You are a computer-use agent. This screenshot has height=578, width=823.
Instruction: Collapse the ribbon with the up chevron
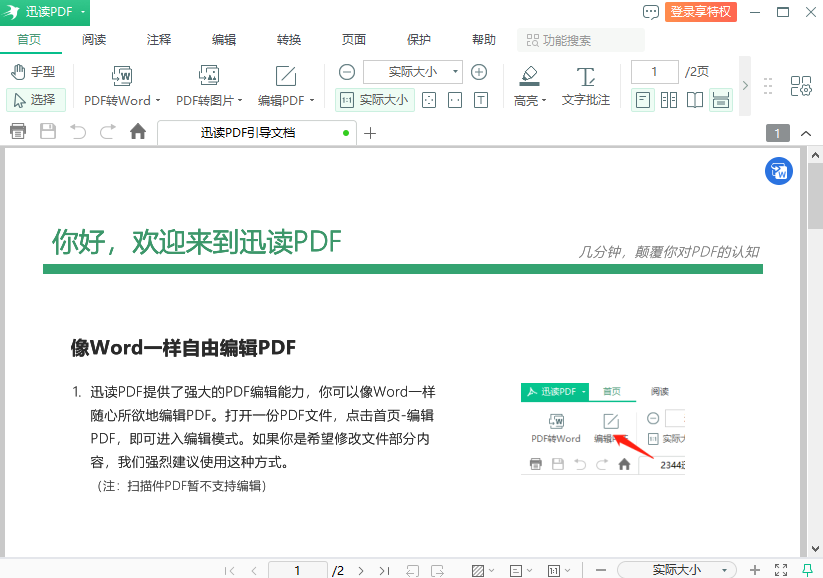click(806, 133)
